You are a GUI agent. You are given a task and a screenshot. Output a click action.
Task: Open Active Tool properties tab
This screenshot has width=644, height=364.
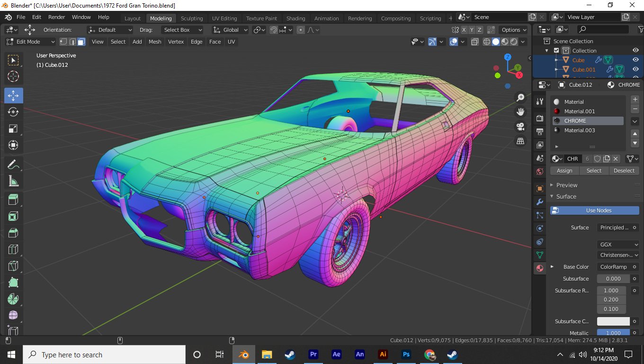(x=540, y=101)
